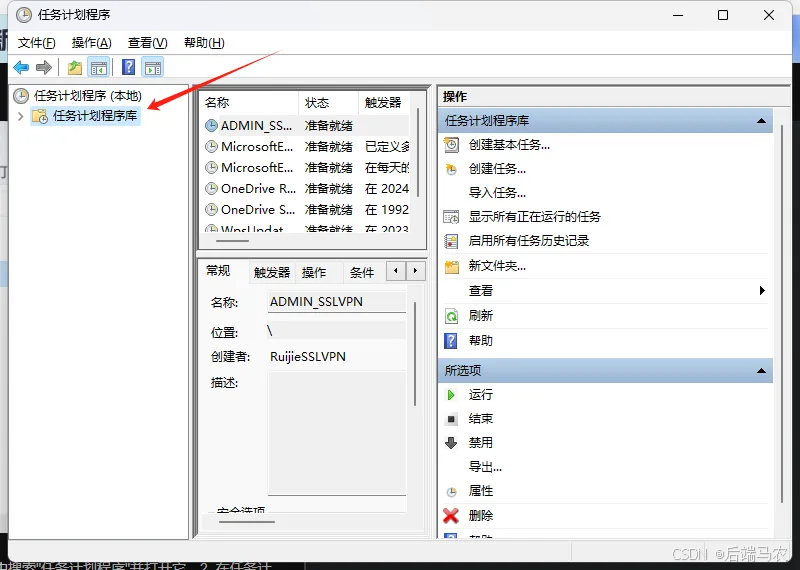Screen dimensions: 800x570
Task: Sort tasks by the 状态 column header
Action: tap(328, 103)
